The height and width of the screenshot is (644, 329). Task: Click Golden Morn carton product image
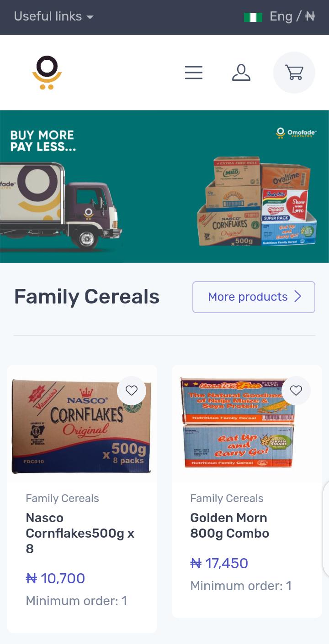[238, 423]
